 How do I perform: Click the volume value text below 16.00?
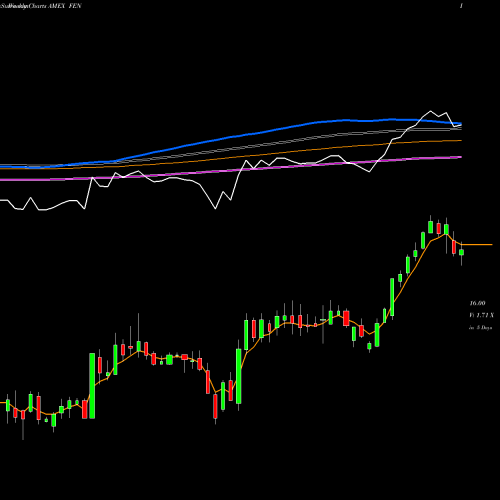tap(481, 315)
